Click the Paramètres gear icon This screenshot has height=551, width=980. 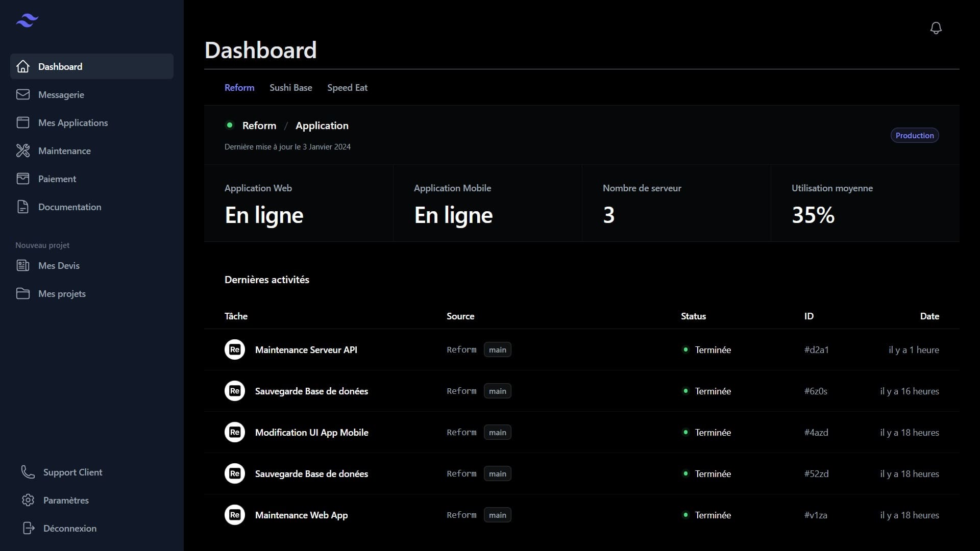[28, 500]
